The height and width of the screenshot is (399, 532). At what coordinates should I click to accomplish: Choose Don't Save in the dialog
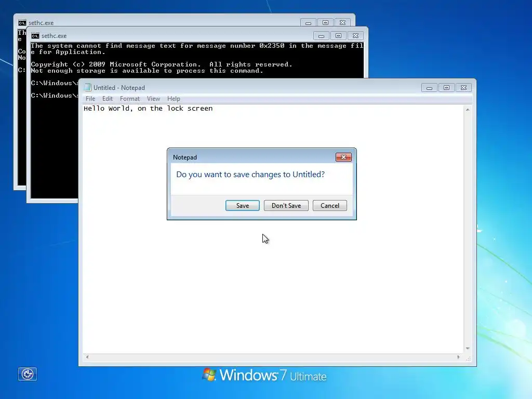286,206
